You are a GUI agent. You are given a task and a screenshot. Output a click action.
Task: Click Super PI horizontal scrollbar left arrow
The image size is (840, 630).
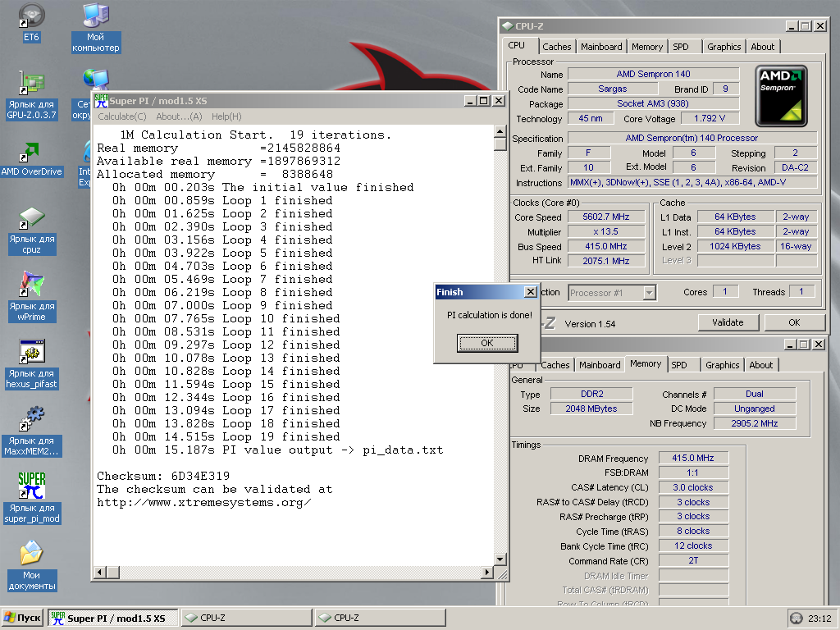tap(99, 572)
